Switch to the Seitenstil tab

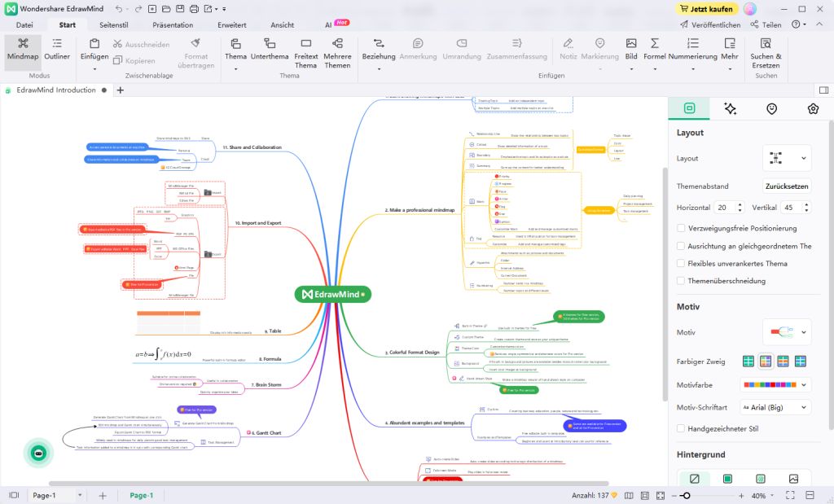(x=113, y=24)
